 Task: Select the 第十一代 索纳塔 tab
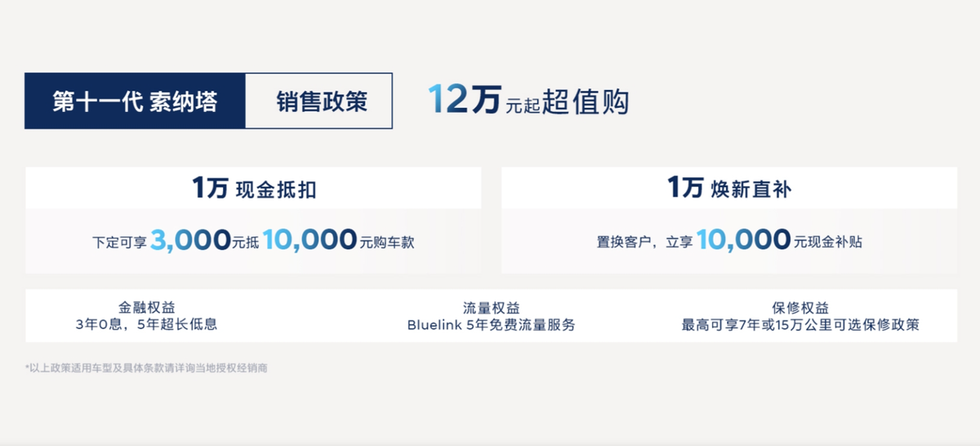point(135,101)
